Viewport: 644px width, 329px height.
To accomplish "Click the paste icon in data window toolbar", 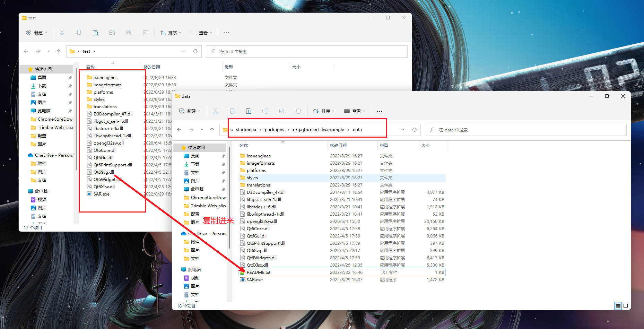I will (249, 111).
